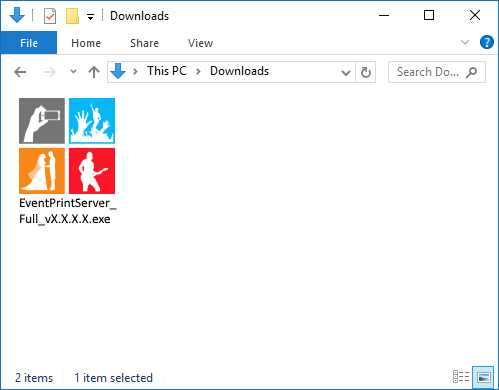Switch to the View ribbon tab
This screenshot has height=390, width=499.
click(x=200, y=43)
